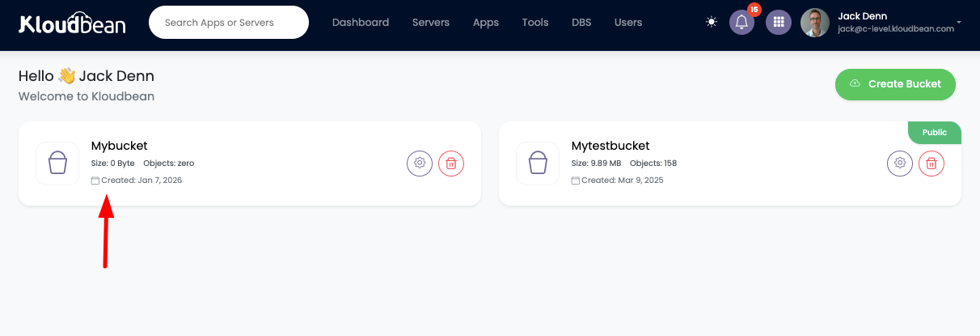Navigate to the Apps menu
This screenshot has height=336, width=980.
pyautogui.click(x=486, y=23)
